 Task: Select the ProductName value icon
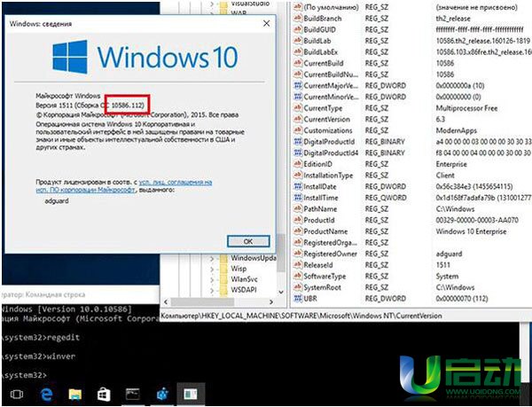tap(298, 231)
